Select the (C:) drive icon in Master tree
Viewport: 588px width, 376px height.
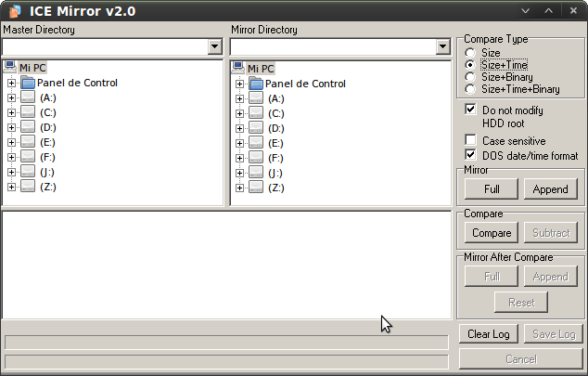coord(28,113)
